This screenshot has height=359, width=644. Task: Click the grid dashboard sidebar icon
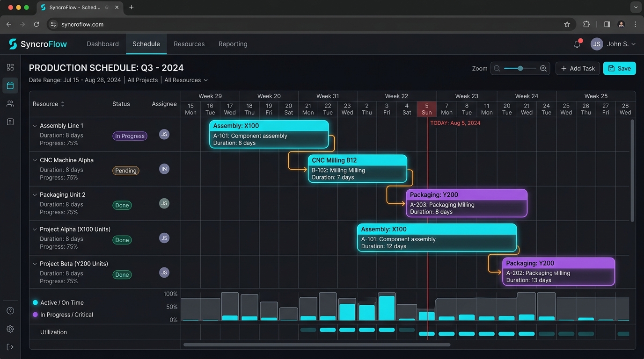[10, 67]
